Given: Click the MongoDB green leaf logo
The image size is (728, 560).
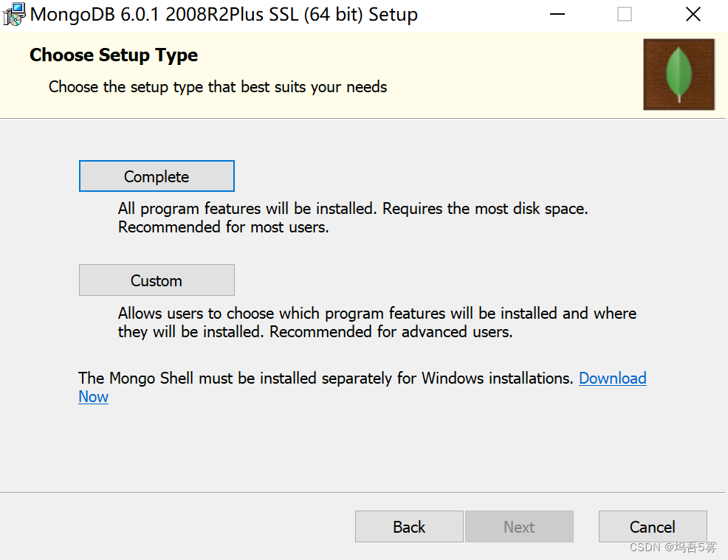Looking at the screenshot, I should [x=679, y=75].
